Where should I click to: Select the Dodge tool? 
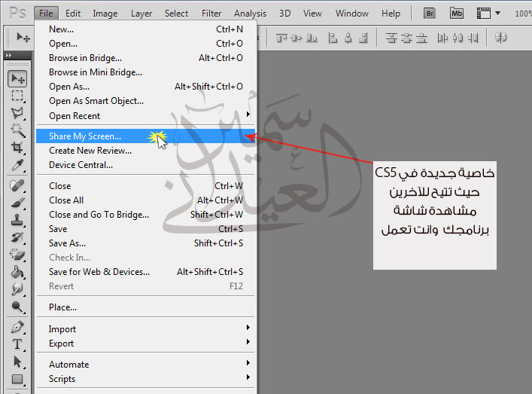17,307
